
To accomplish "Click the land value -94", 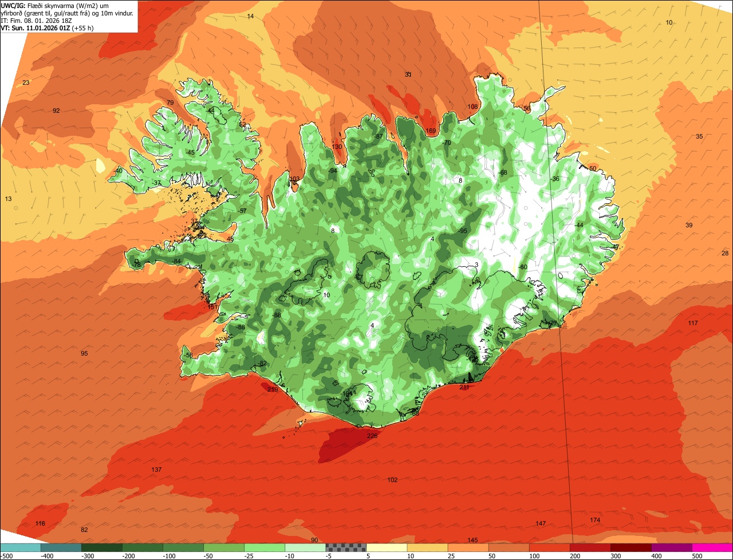I will [x=333, y=171].
